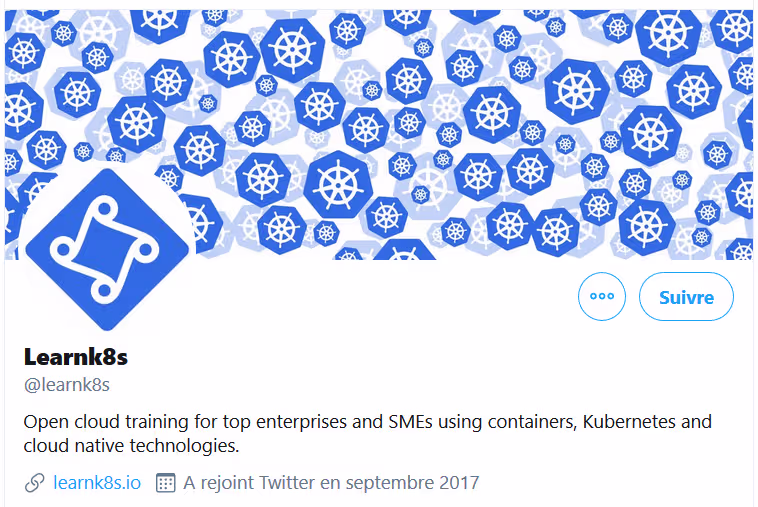The width and height of the screenshot is (758, 507).
Task: Click the word Kubernetes in the bio
Action: [629, 421]
